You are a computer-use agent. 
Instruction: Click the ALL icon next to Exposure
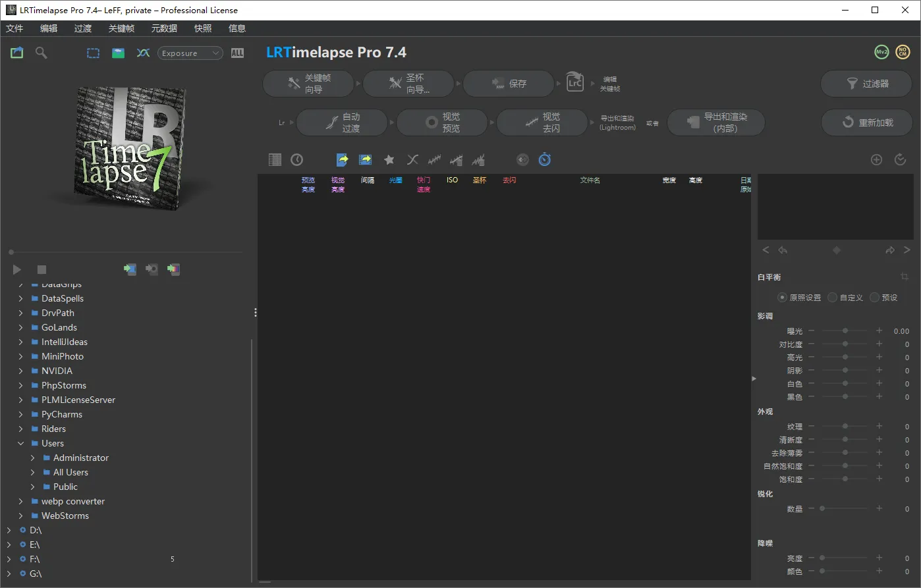[238, 53]
